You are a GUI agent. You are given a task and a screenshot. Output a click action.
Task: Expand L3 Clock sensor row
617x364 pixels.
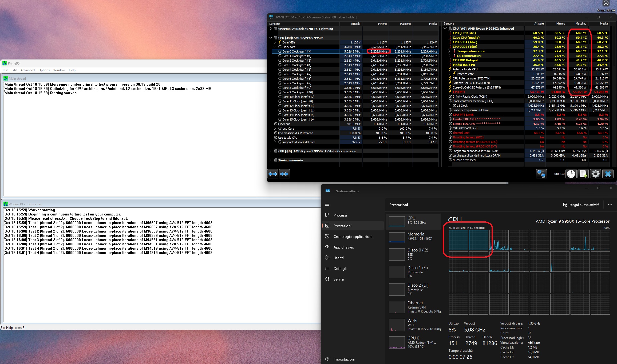[x=449, y=106]
